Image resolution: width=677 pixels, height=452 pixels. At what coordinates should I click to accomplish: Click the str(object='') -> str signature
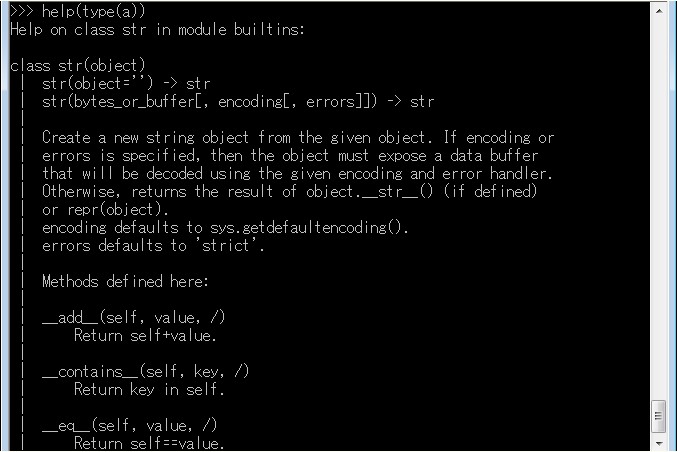click(126, 83)
